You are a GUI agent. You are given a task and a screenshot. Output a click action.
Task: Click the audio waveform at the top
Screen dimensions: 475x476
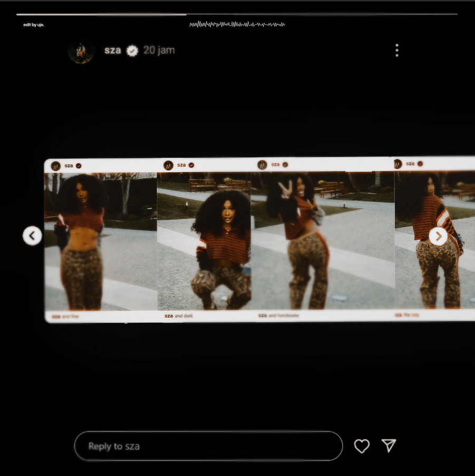point(237,24)
